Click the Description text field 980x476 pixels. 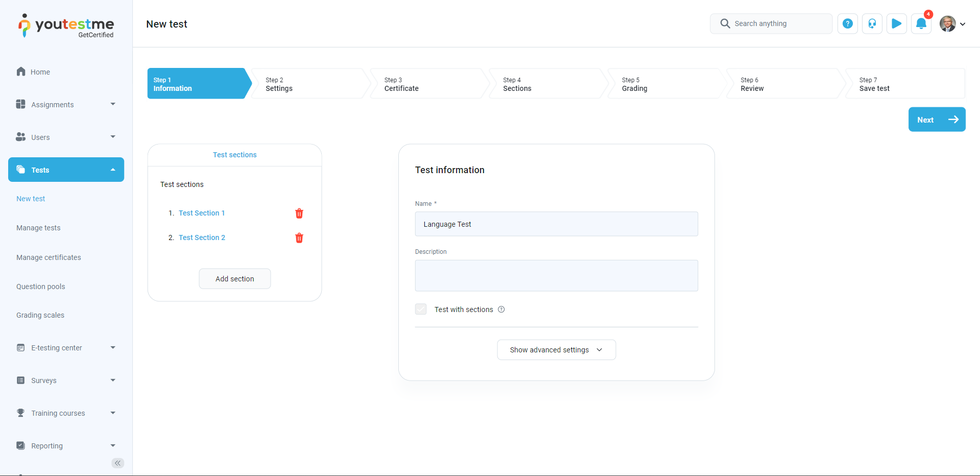click(x=556, y=276)
